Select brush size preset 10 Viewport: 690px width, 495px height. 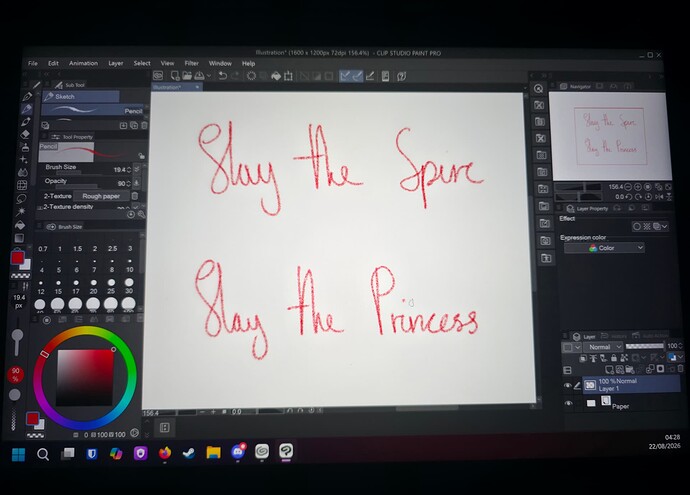[x=129, y=266]
